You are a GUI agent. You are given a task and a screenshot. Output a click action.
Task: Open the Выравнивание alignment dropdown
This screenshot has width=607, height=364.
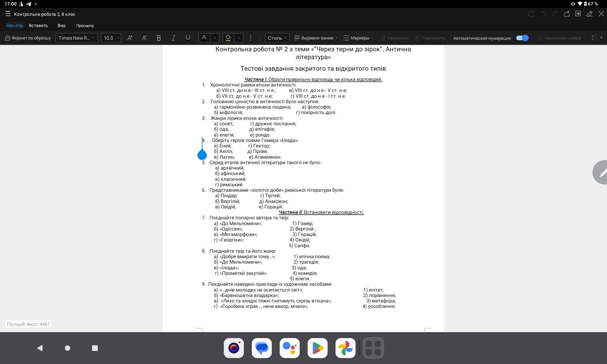pyautogui.click(x=316, y=38)
